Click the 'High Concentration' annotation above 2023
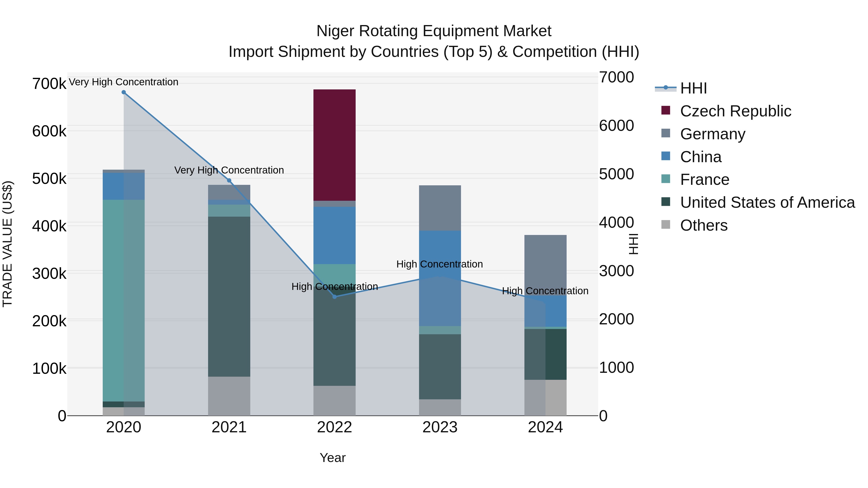The width and height of the screenshot is (868, 488). pyautogui.click(x=440, y=264)
